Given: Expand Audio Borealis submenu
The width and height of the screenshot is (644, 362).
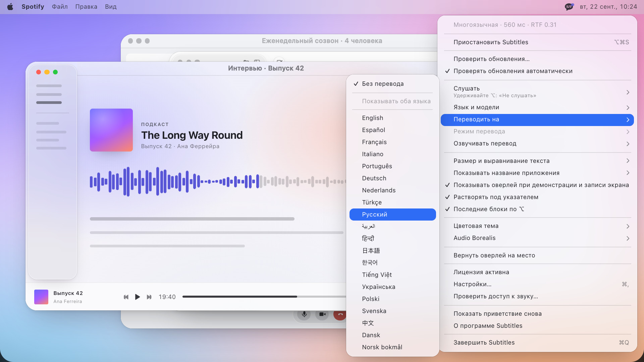Looking at the screenshot, I should [537, 238].
